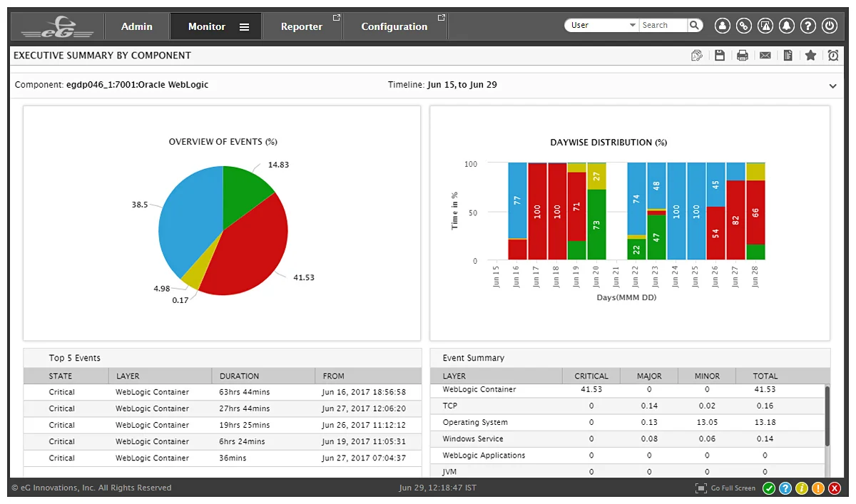Sort Event Summary by CRITICAL column
Image resolution: width=856 pixels, height=504 pixels.
pos(591,376)
